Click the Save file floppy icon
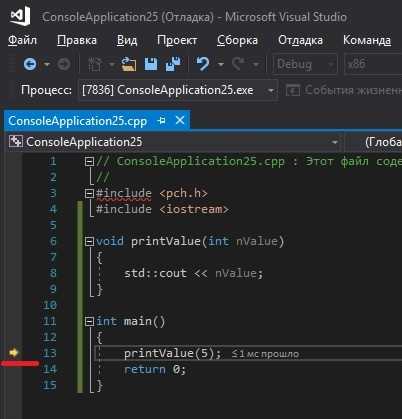The width and height of the screenshot is (402, 419). pyautogui.click(x=151, y=64)
